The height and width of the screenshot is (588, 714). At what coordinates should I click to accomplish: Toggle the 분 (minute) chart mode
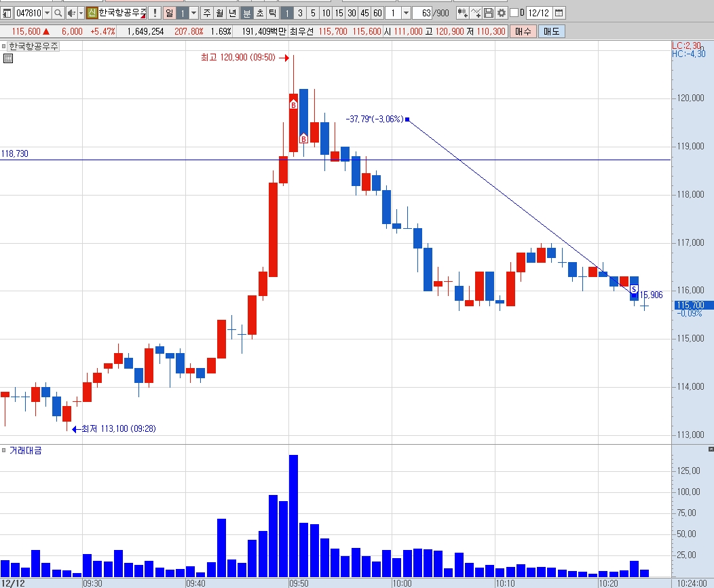(x=247, y=13)
